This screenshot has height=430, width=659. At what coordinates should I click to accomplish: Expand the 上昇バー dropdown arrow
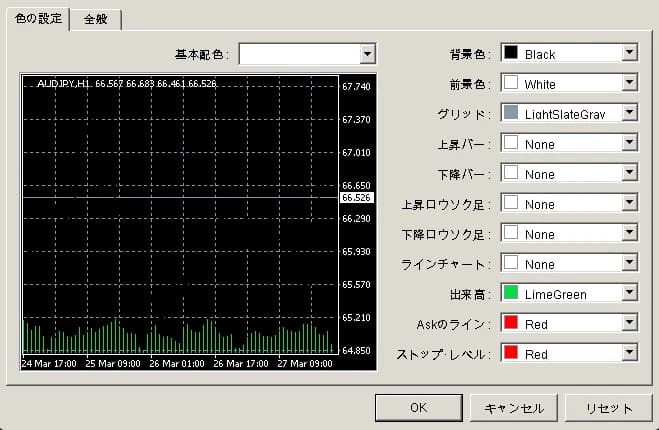(x=629, y=142)
